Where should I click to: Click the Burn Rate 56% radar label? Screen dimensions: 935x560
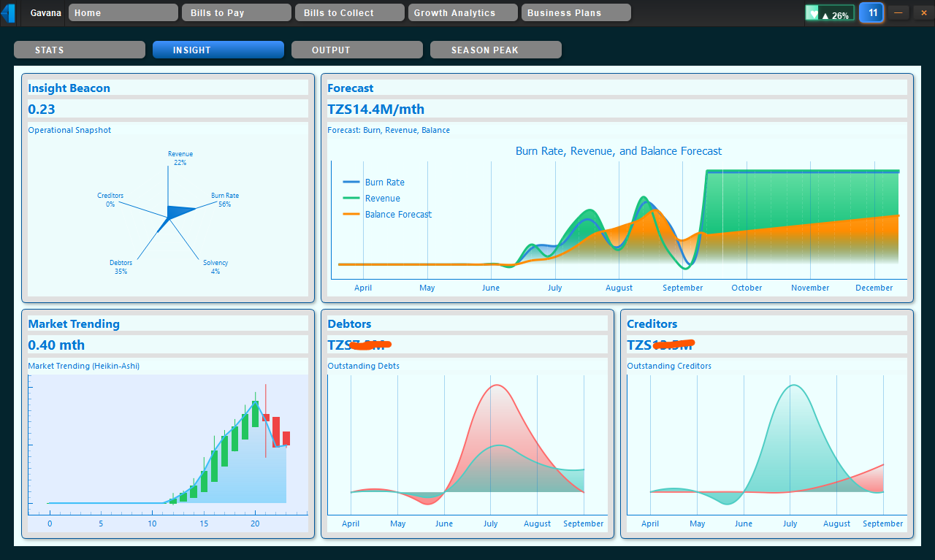coord(225,200)
